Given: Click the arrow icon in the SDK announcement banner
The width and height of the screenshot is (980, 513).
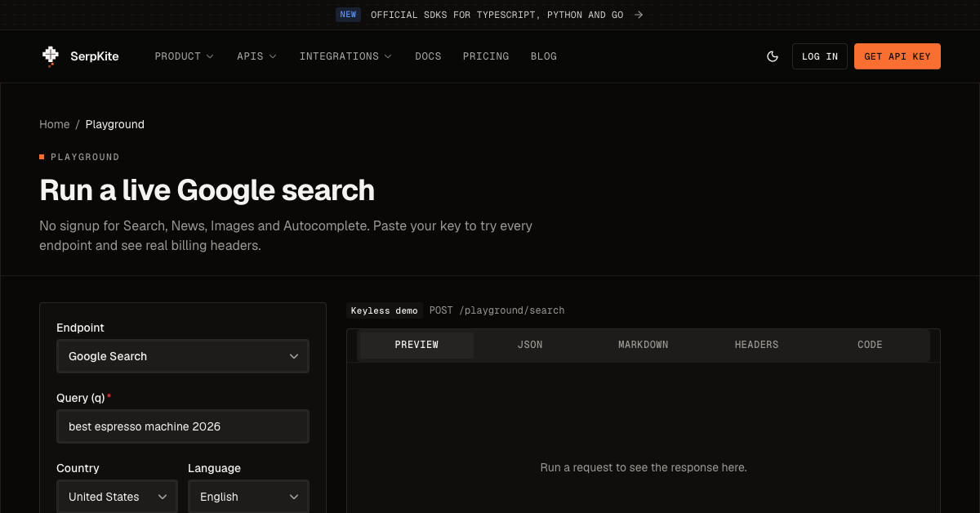Looking at the screenshot, I should point(639,15).
